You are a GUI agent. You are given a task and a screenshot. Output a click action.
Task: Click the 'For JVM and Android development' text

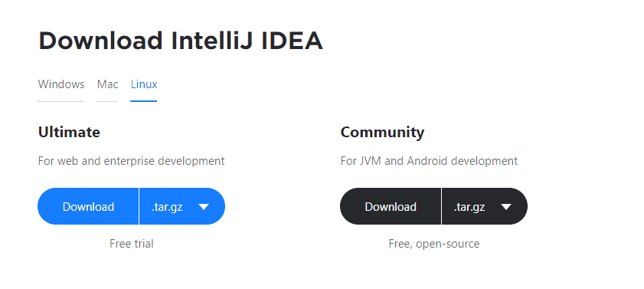click(429, 161)
